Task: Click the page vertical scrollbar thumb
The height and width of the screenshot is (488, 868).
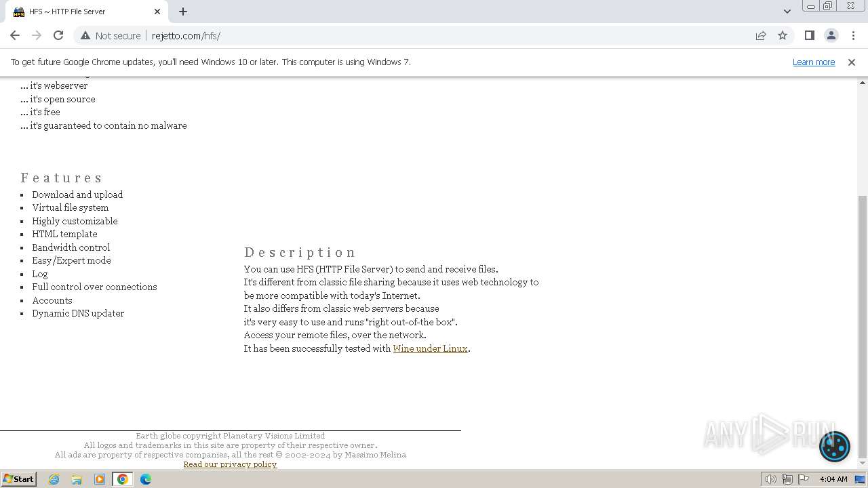Action: coord(862,325)
